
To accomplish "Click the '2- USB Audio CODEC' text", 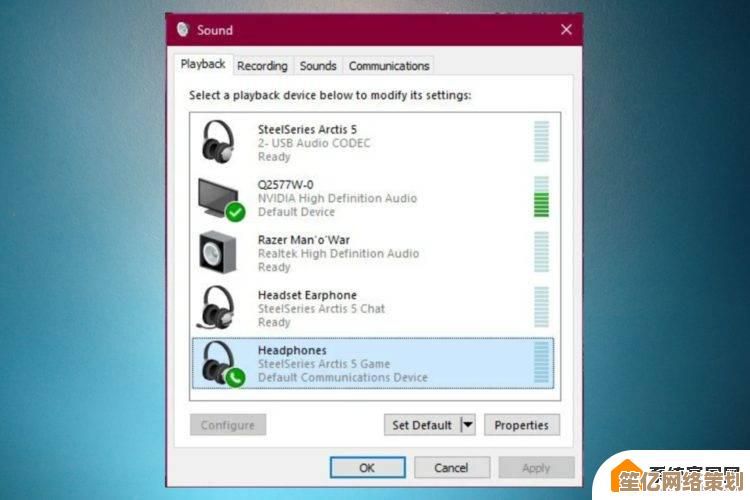I will pos(314,143).
